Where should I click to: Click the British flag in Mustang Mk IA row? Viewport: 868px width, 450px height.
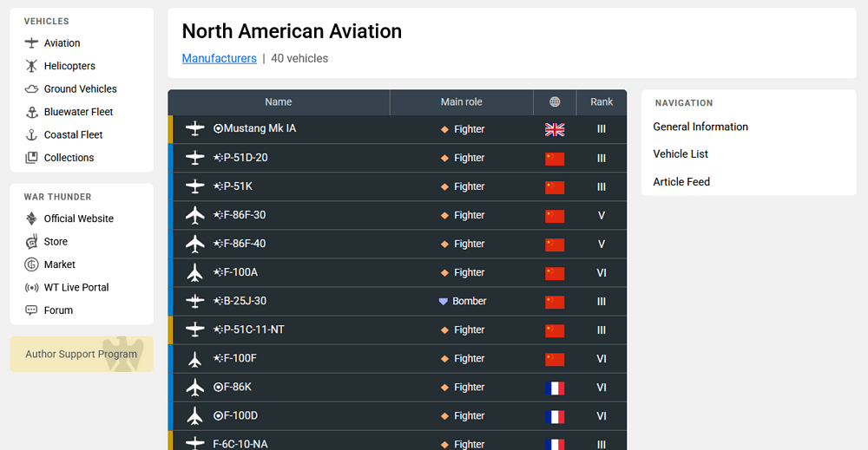click(555, 129)
